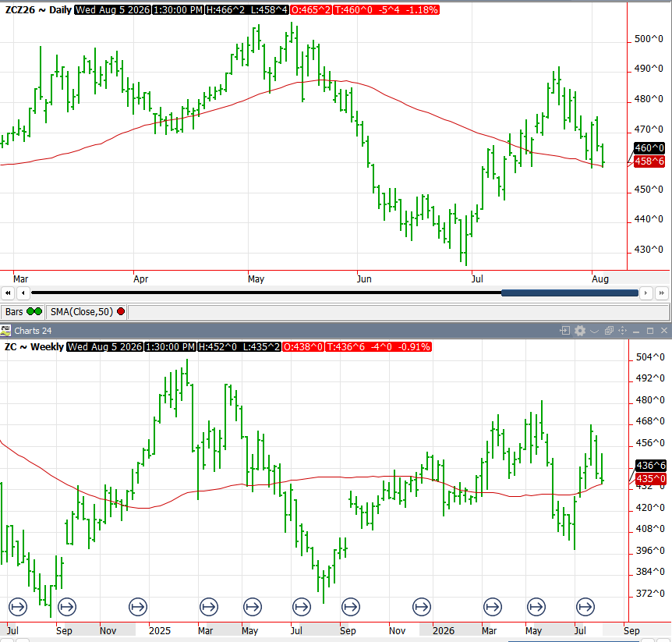Click the weekly high-low readout H:452^0 L:435^2
The width and height of the screenshot is (672, 642).
(239, 347)
